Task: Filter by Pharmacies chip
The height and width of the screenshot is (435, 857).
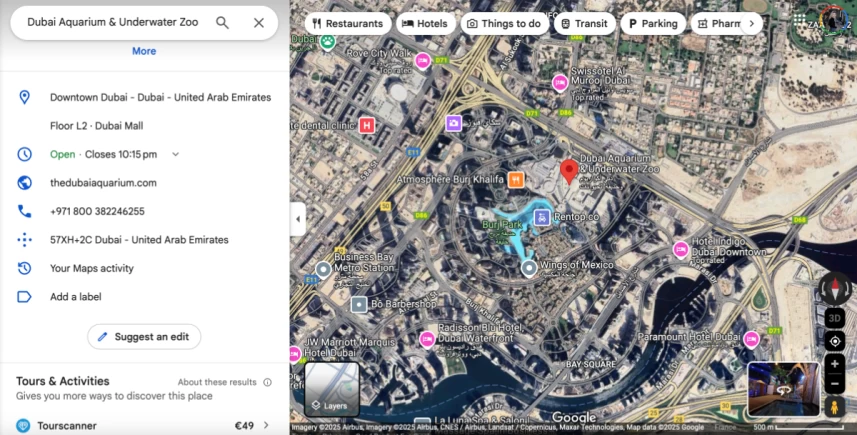Action: 716,23
